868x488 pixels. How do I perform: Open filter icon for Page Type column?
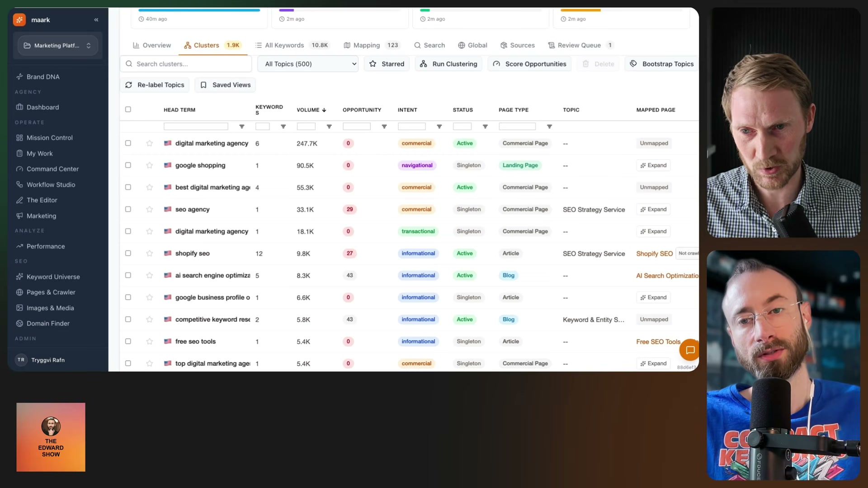click(x=550, y=127)
